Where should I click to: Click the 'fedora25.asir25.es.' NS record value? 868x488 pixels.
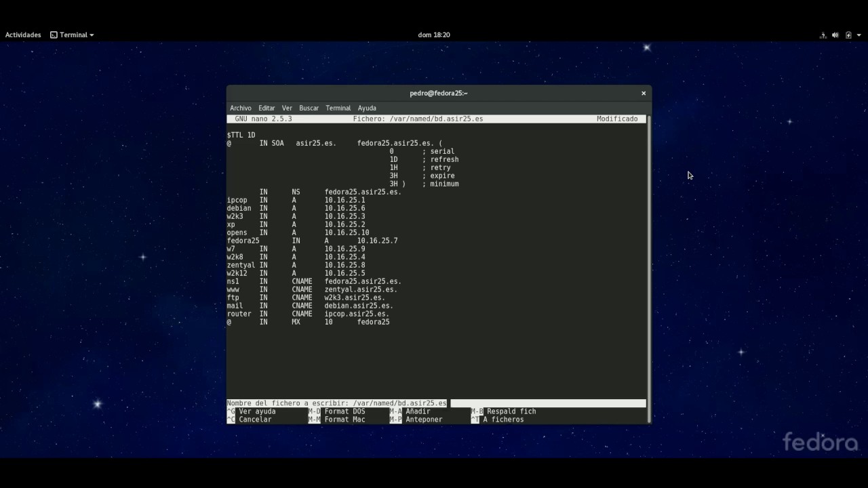363,192
